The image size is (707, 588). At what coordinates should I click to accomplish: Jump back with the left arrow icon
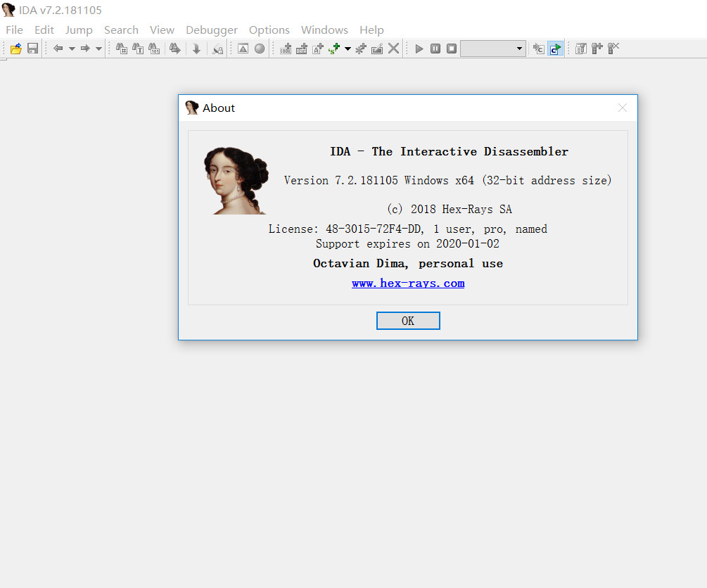coord(58,49)
